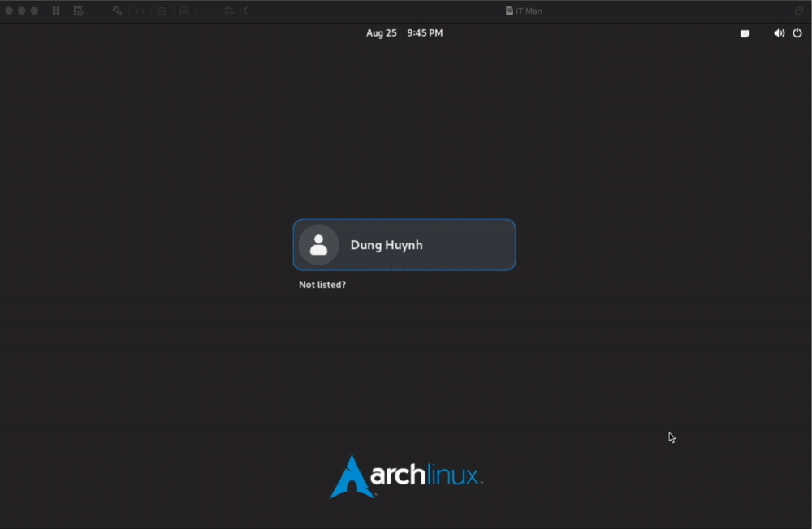This screenshot has height=529, width=812.
Task: Click the resize display icon in the toolbar
Action: [x=139, y=11]
